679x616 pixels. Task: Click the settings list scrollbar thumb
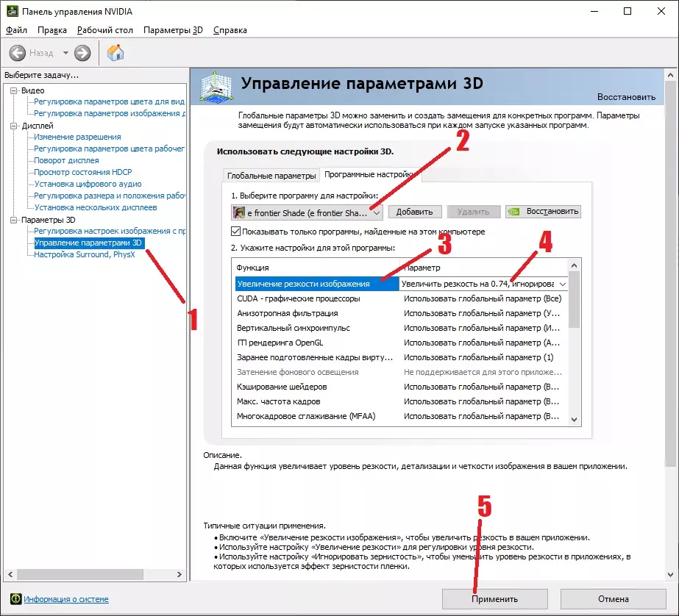pos(575,300)
